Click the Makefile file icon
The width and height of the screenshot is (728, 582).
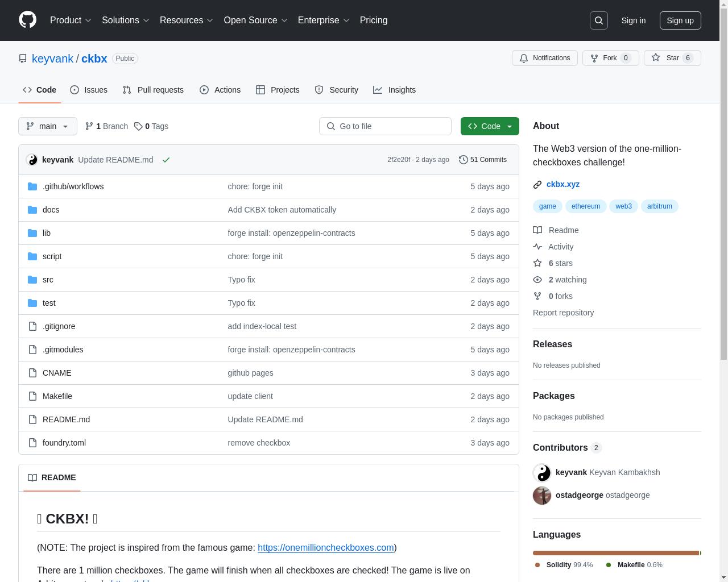pos(32,396)
